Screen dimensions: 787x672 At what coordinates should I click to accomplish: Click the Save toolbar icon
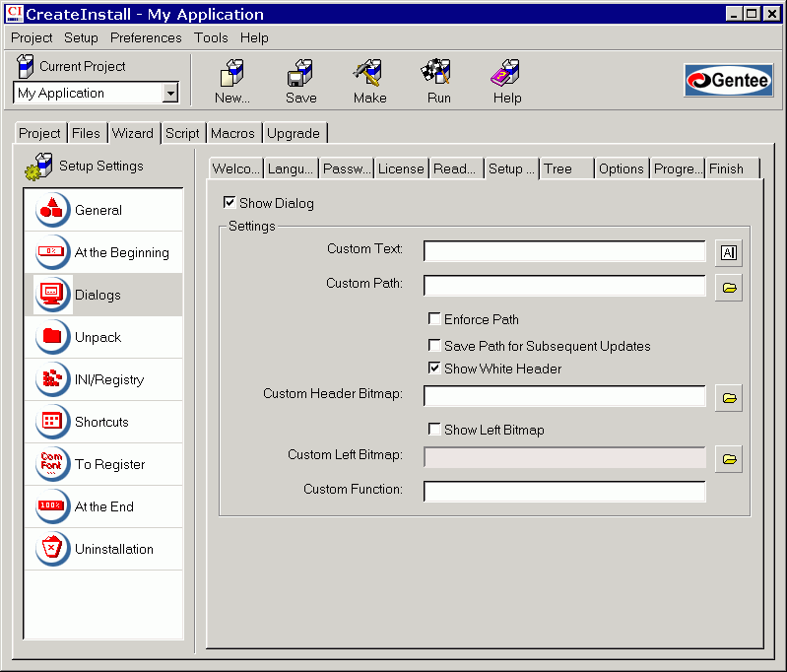click(300, 81)
